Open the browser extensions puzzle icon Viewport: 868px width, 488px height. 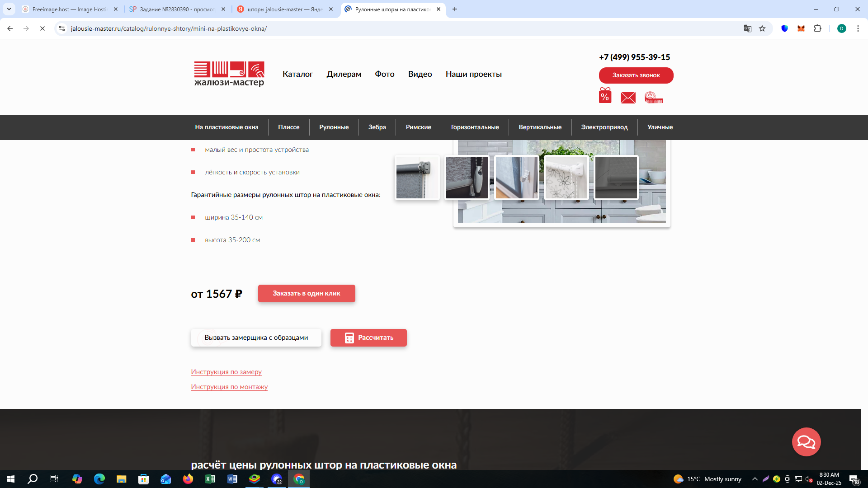(817, 28)
